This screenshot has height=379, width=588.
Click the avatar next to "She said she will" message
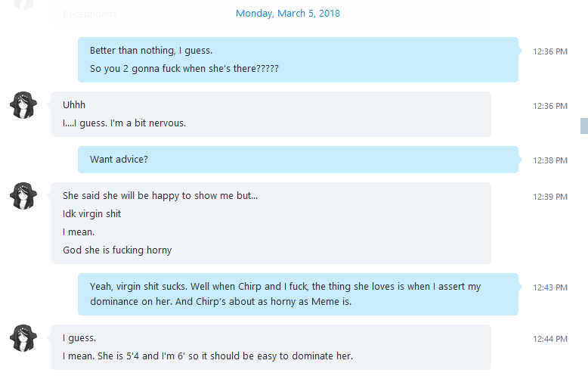click(x=23, y=196)
